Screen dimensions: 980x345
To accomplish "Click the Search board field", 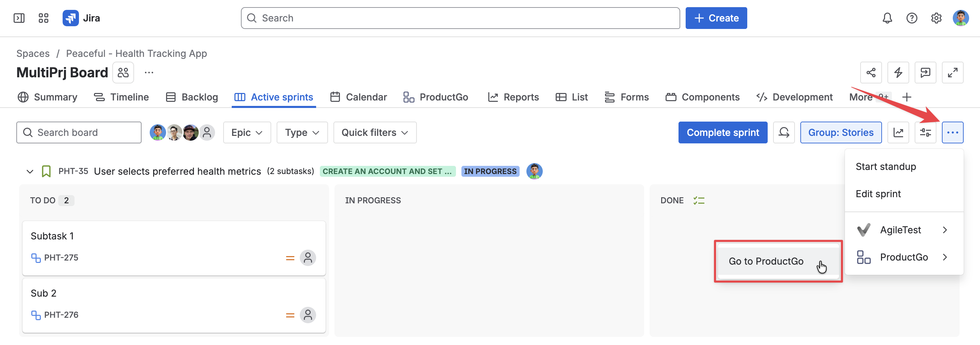I will [x=79, y=132].
